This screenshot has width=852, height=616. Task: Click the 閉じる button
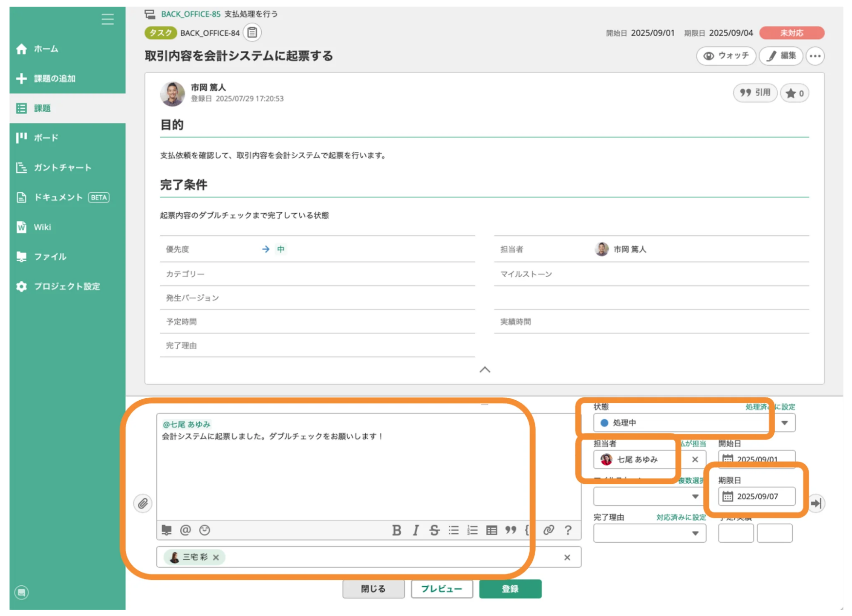pos(373,589)
